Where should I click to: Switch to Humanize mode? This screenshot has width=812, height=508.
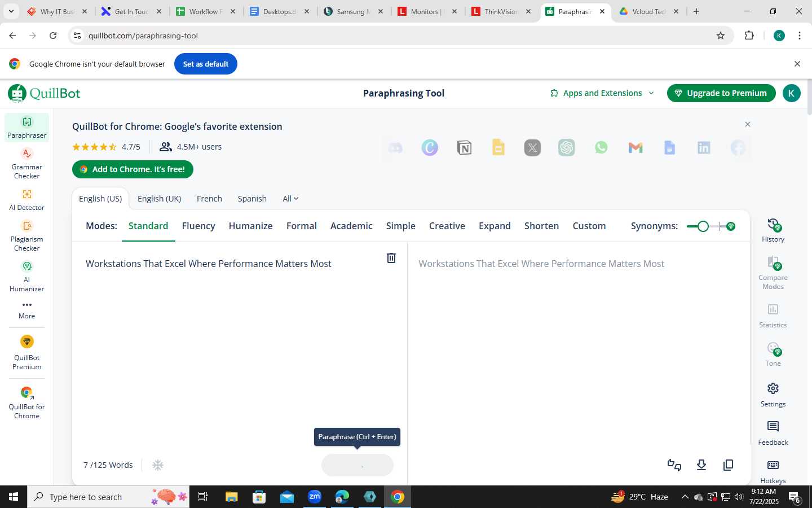pos(251,226)
